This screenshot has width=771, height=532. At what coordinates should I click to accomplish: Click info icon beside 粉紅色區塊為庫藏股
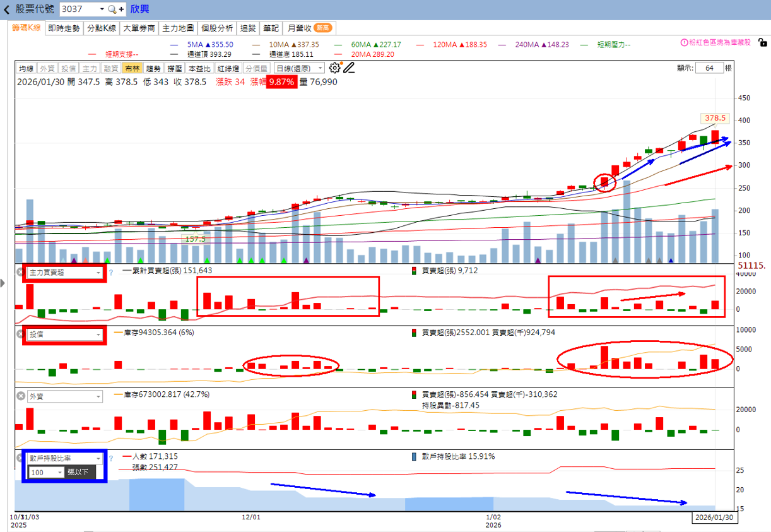click(684, 42)
